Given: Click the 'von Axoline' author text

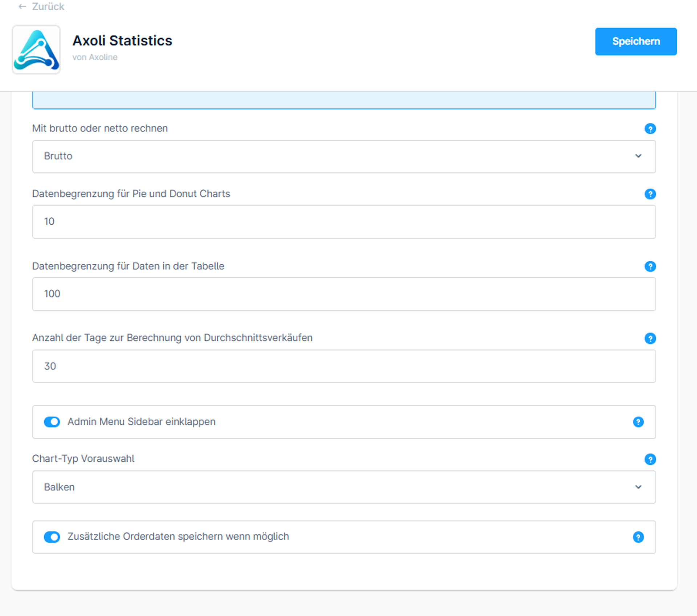Looking at the screenshot, I should click(x=95, y=57).
